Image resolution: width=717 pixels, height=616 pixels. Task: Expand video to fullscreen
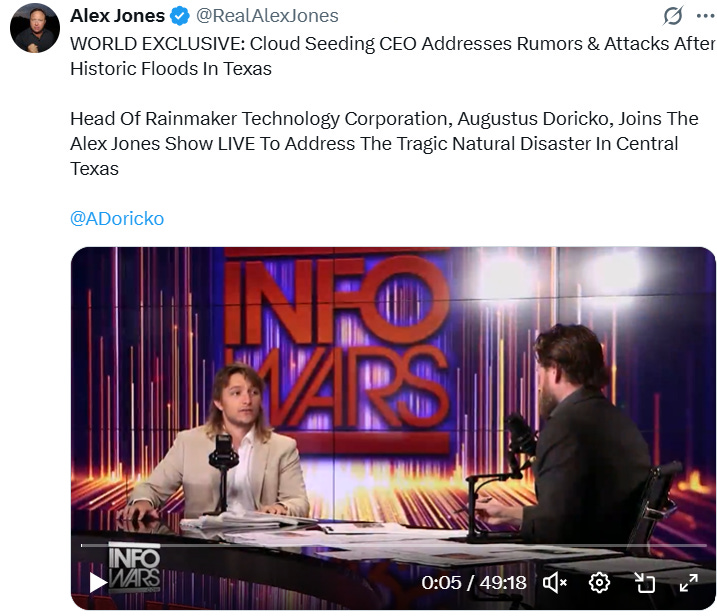tap(689, 583)
